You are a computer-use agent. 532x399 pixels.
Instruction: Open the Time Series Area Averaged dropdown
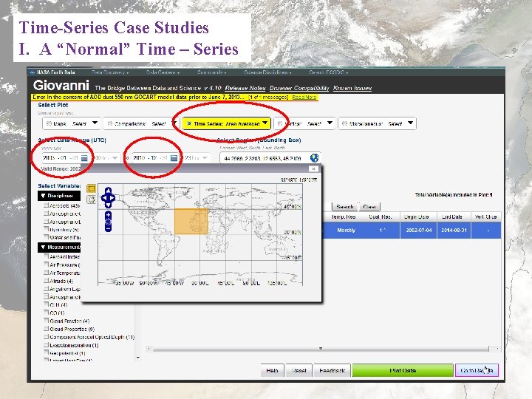tap(265, 123)
